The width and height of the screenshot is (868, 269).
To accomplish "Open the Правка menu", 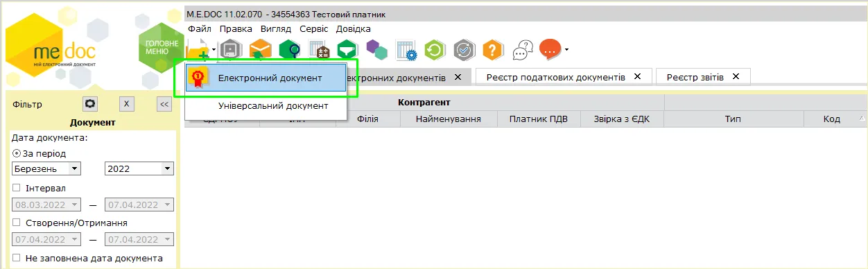I will coord(236,28).
